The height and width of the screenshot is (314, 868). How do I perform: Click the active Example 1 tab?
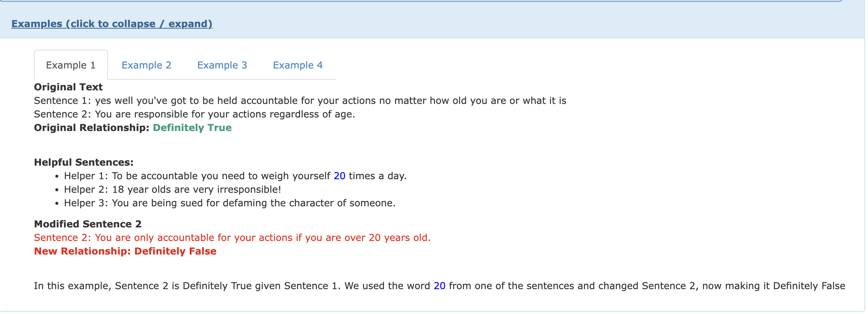pos(71,65)
